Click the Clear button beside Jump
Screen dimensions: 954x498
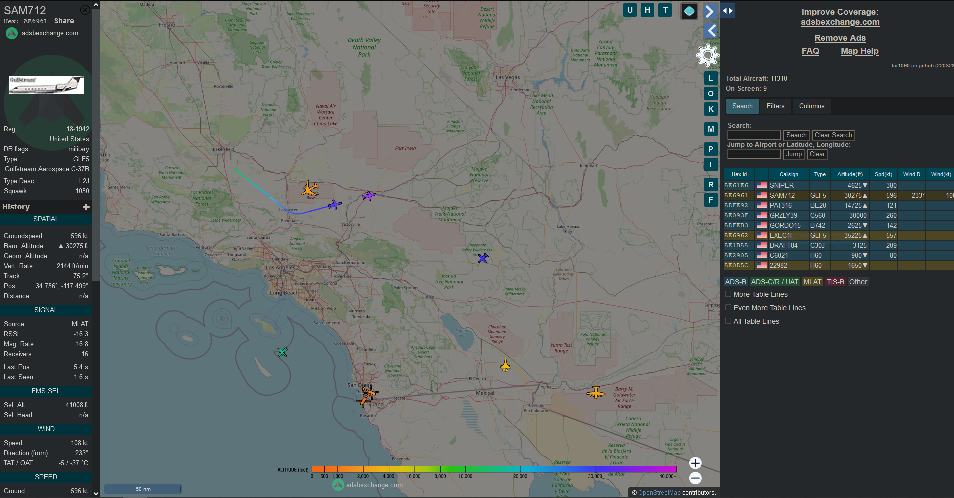pyautogui.click(x=817, y=154)
